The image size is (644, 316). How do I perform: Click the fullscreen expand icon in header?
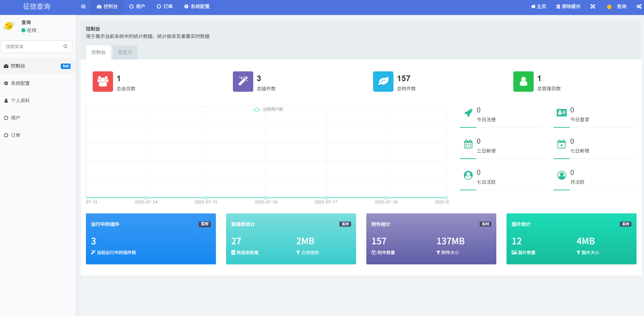point(593,6)
